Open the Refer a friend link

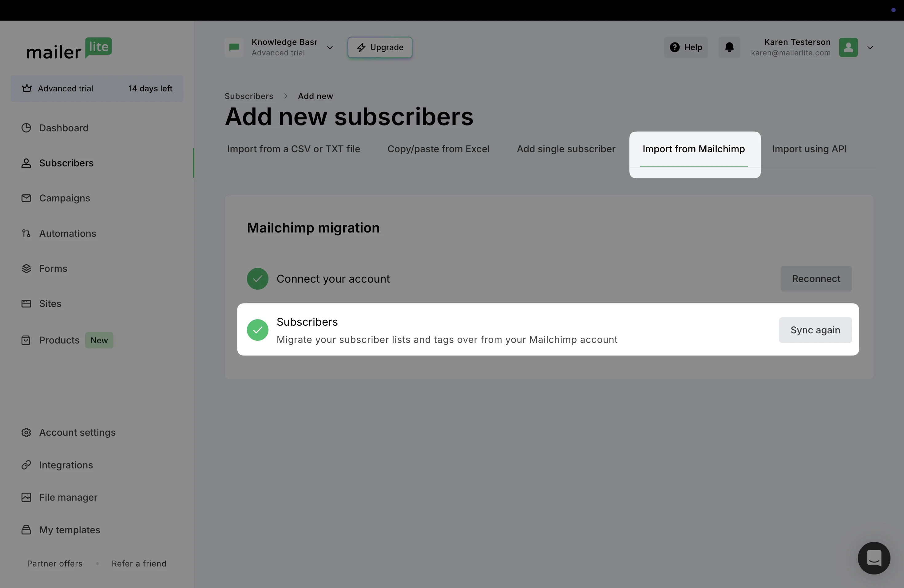139,563
